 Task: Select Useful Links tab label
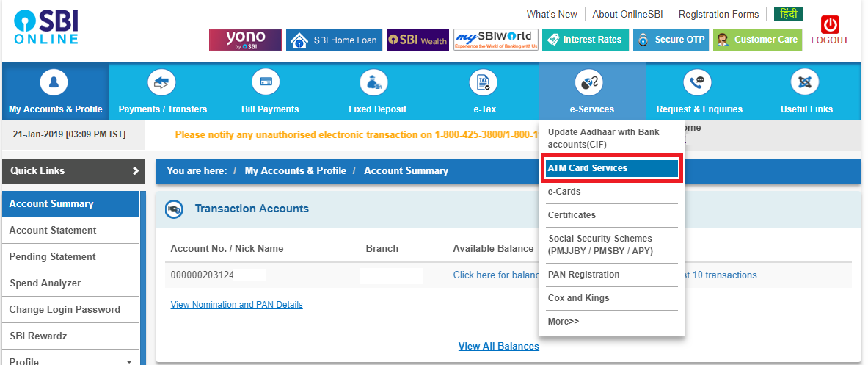806,109
